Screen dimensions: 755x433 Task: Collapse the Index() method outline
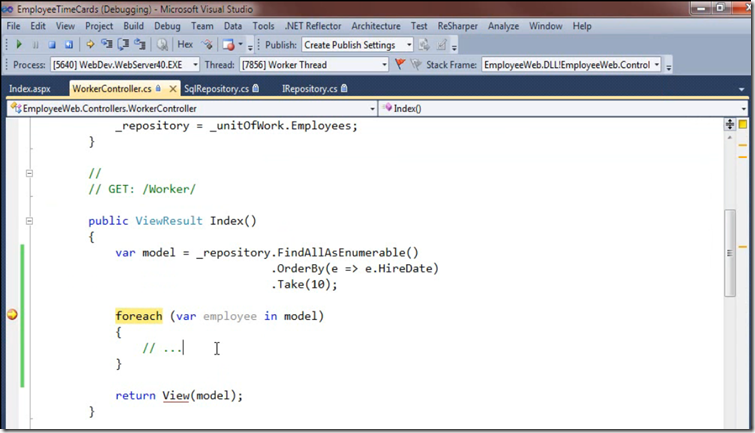coord(29,221)
